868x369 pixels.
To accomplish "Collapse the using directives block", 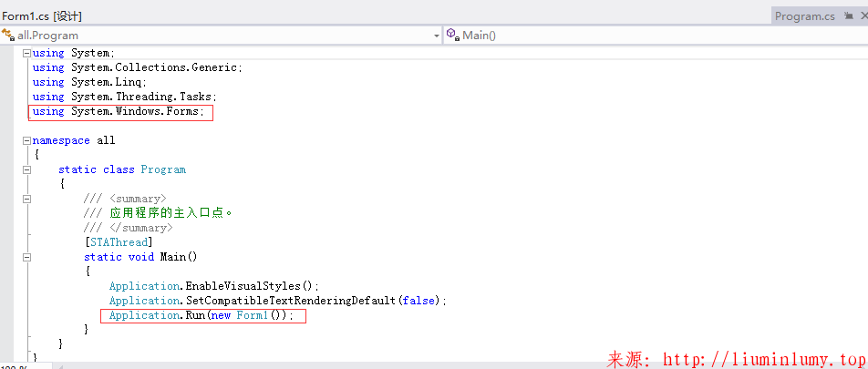I will coord(26,53).
